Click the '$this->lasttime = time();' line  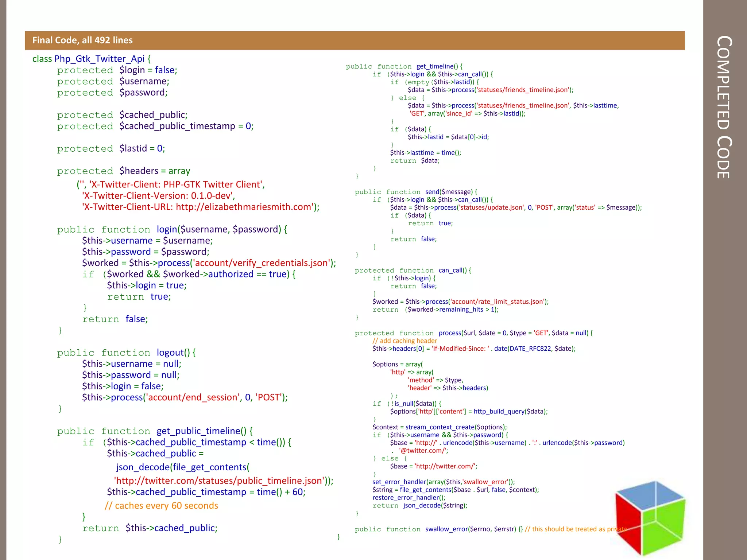click(x=425, y=153)
